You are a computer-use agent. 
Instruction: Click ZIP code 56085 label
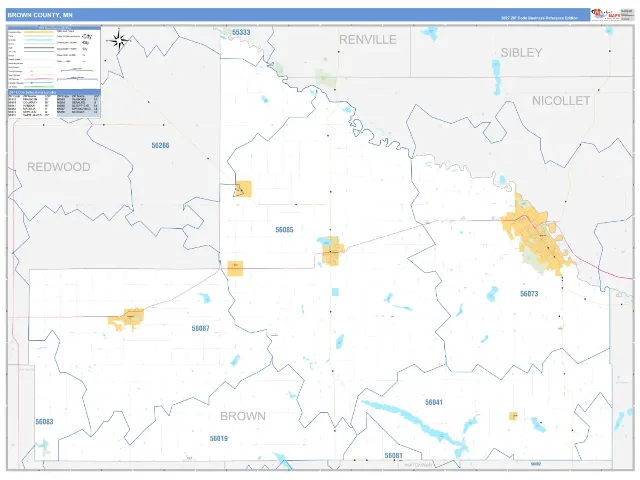pos(284,230)
